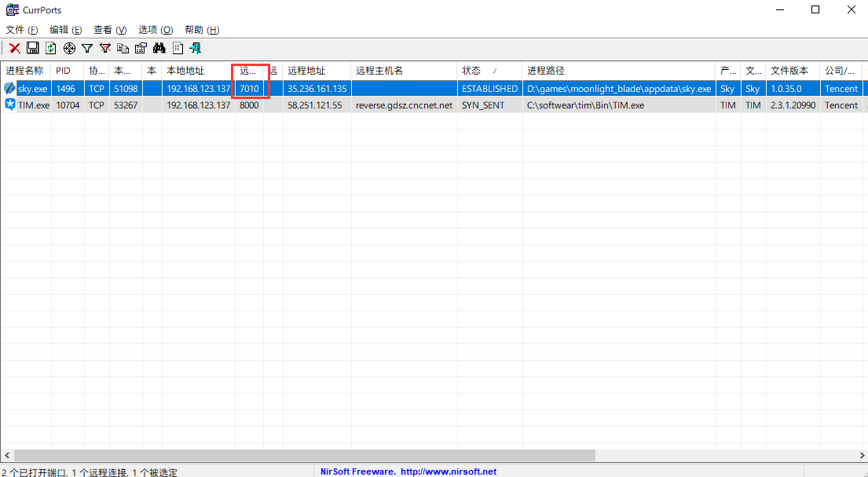Open properties icon in the toolbar
Image resolution: width=868 pixels, height=477 pixels.
(141, 48)
